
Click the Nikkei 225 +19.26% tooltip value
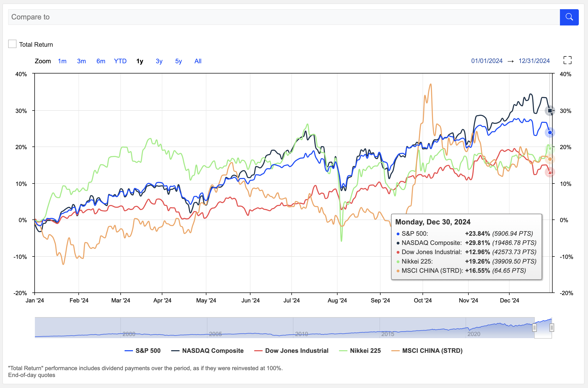(x=477, y=261)
